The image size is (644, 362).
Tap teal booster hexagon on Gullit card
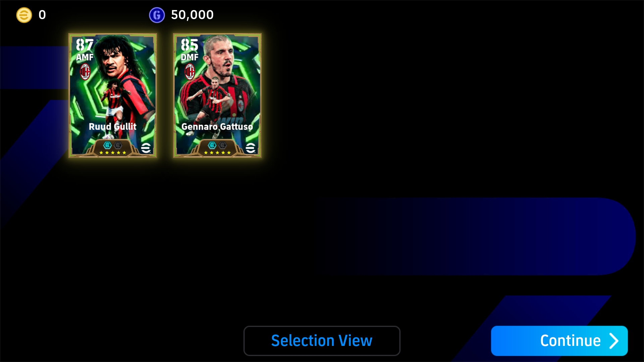click(x=107, y=145)
